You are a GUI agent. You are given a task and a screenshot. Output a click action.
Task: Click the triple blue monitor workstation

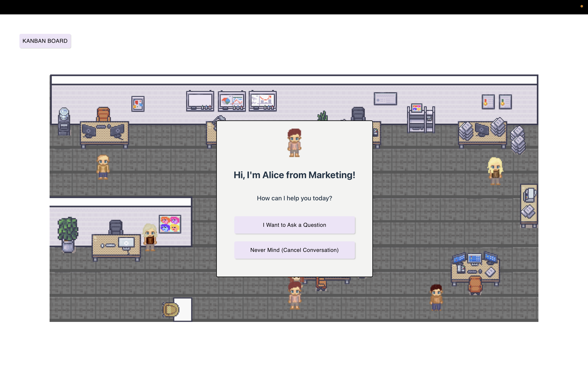click(x=474, y=259)
